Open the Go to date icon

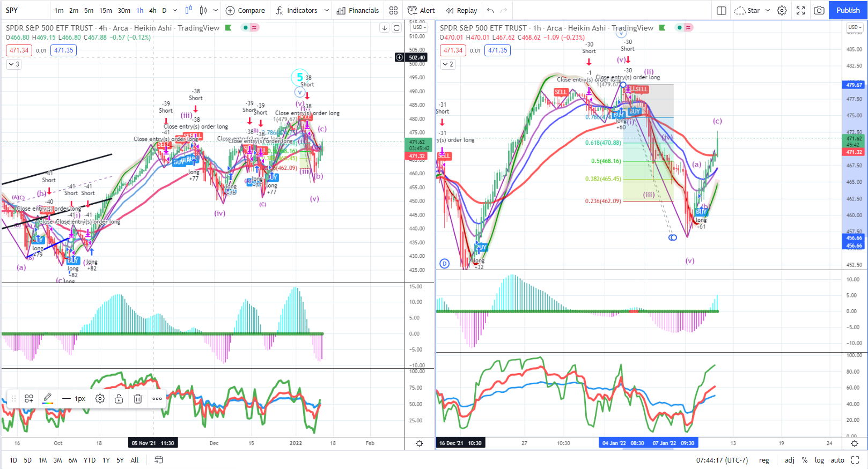point(158,460)
